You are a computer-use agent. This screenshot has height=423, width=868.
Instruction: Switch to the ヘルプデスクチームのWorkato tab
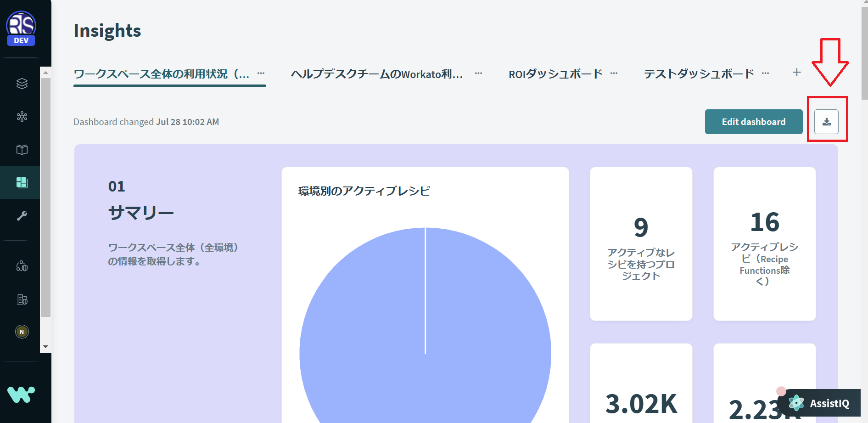point(376,73)
